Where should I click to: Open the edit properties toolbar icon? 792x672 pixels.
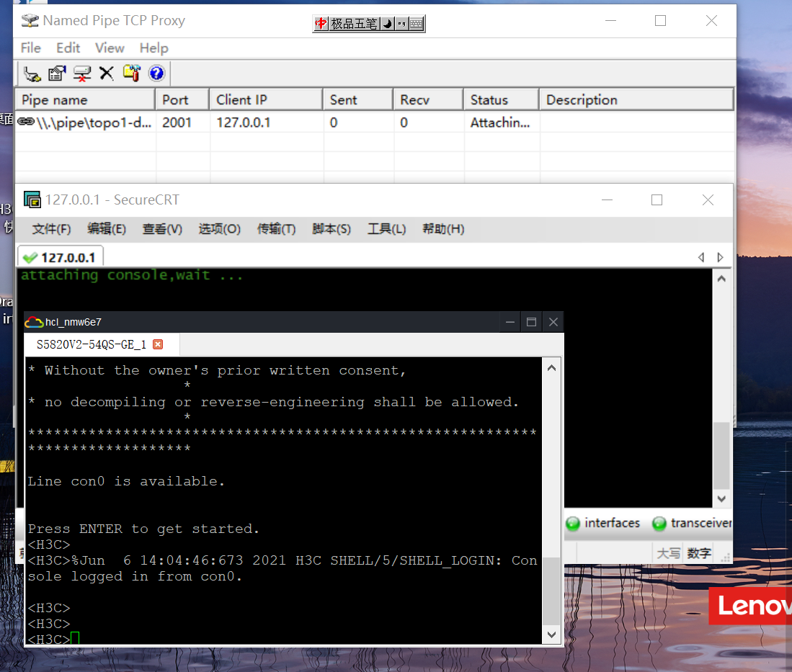pyautogui.click(x=56, y=73)
